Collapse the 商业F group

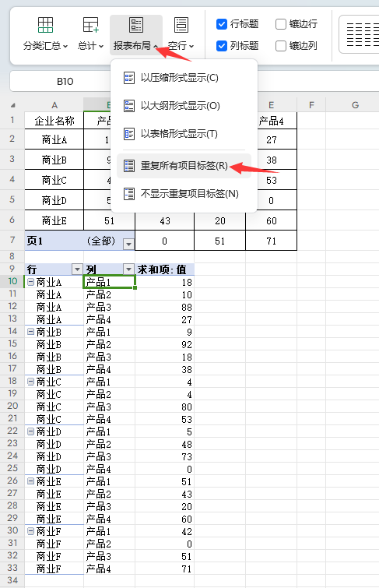click(30, 531)
